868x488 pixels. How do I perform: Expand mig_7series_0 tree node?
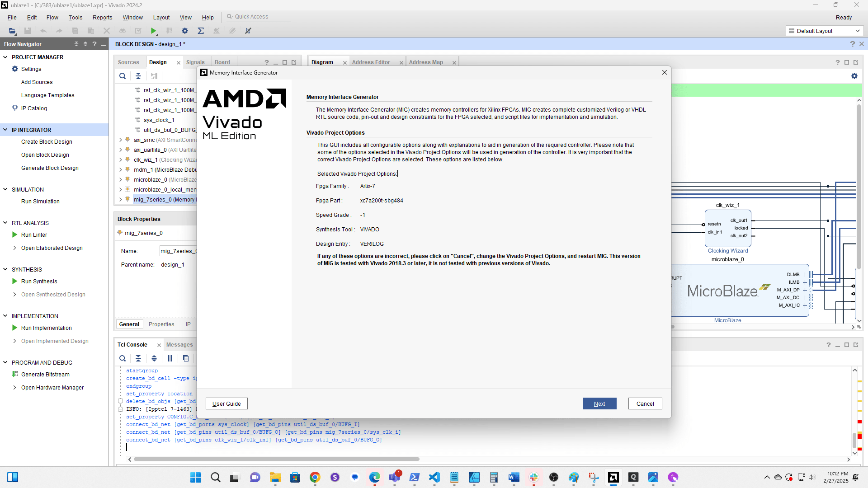pyautogui.click(x=120, y=199)
